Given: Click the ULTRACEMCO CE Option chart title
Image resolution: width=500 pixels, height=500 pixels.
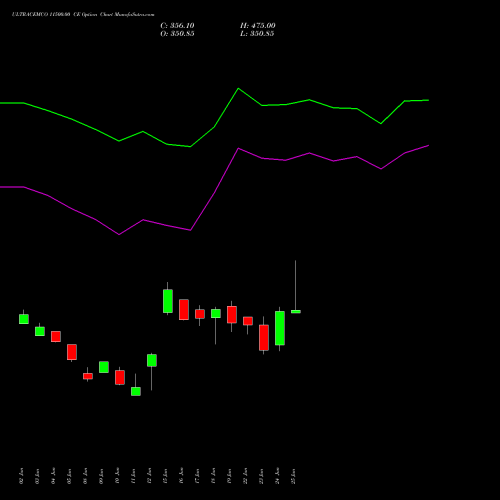Looking at the screenshot, I should tap(83, 15).
